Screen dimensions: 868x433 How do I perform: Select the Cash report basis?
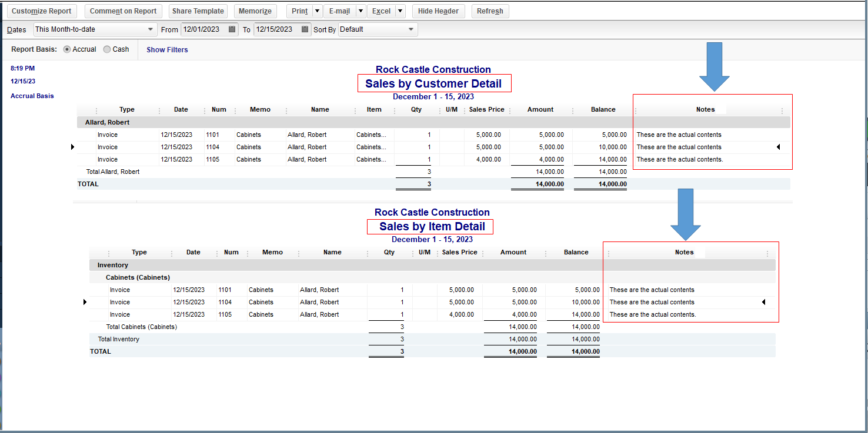pos(107,49)
